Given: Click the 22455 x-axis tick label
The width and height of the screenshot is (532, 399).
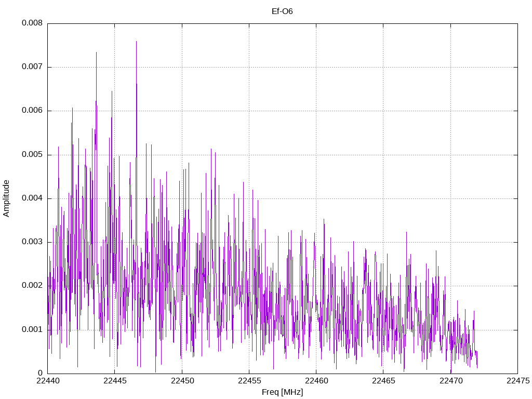Looking at the screenshot, I should click(249, 381).
